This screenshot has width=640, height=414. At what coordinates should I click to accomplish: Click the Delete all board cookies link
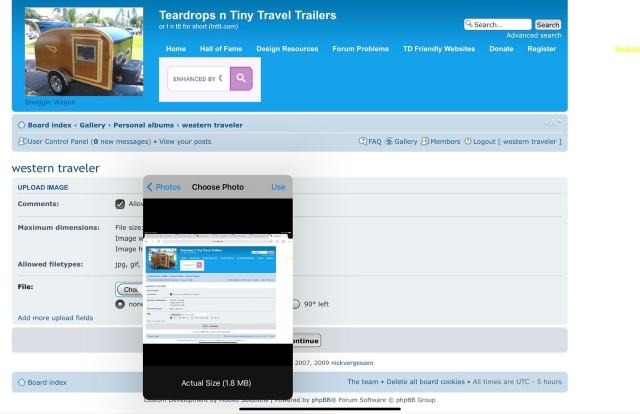[x=425, y=381]
